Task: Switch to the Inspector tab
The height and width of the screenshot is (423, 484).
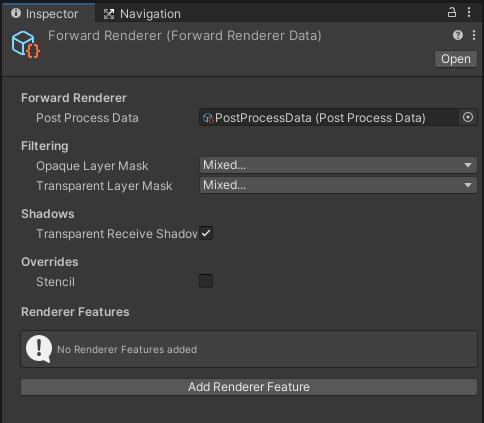Action: (x=49, y=13)
